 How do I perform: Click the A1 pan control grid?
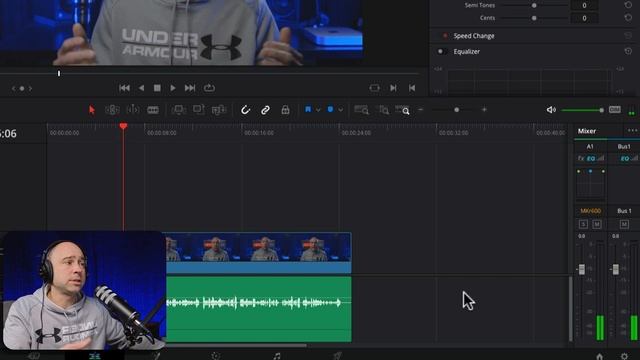click(x=591, y=184)
